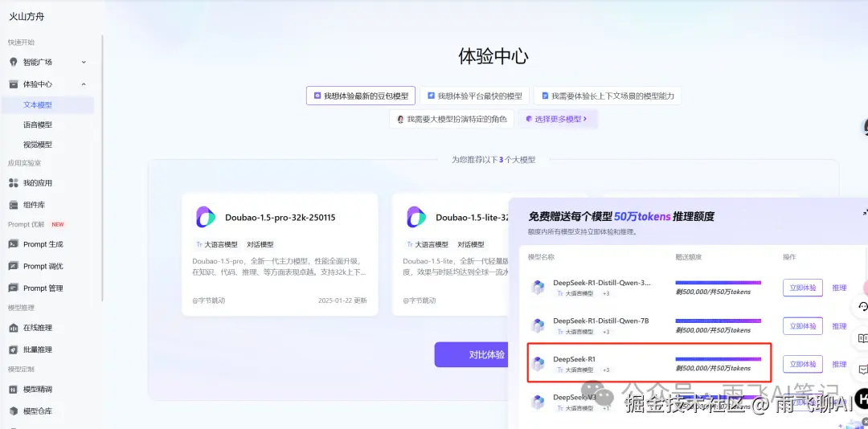Select 文本模型 in the sidebar
This screenshot has height=429, width=868.
[47, 104]
